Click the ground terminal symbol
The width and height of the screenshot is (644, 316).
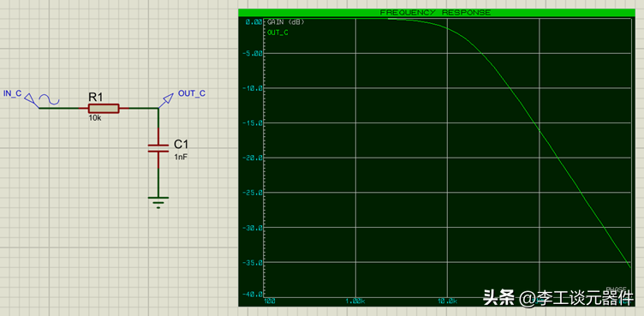158,202
